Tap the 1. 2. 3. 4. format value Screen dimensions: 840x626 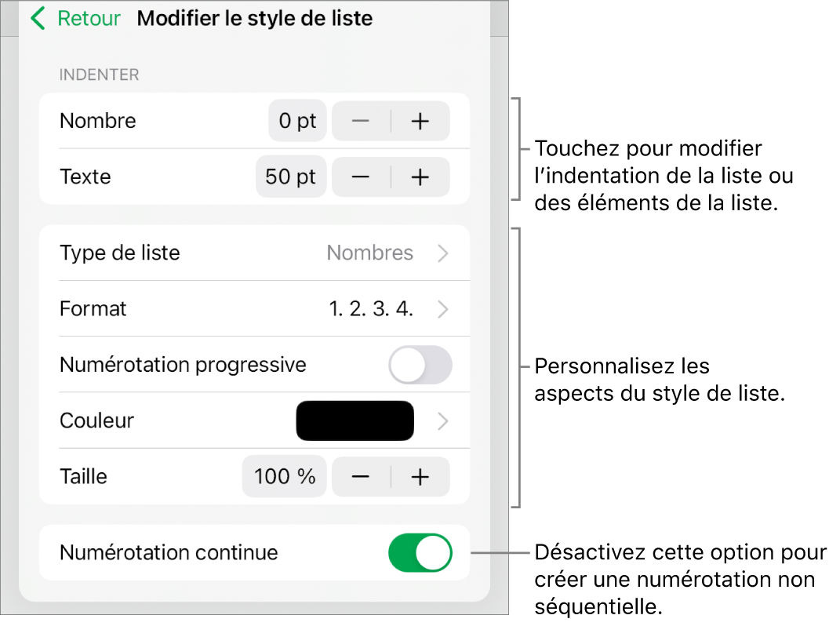tap(371, 308)
